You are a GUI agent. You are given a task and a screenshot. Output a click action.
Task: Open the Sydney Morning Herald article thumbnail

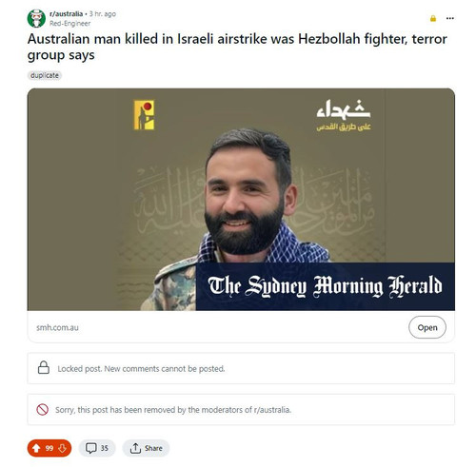tap(241, 200)
